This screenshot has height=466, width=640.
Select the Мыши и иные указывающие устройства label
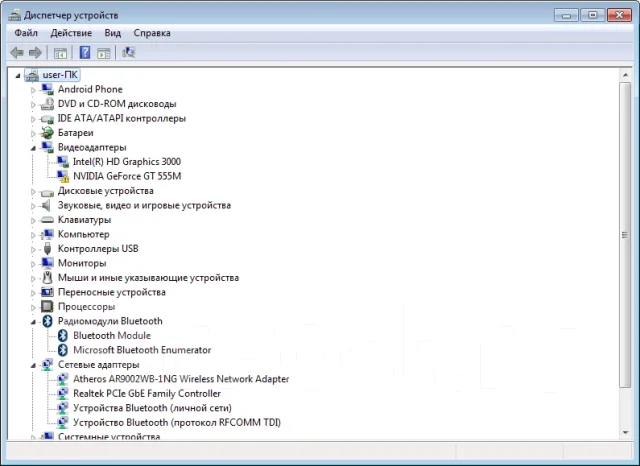pyautogui.click(x=148, y=278)
